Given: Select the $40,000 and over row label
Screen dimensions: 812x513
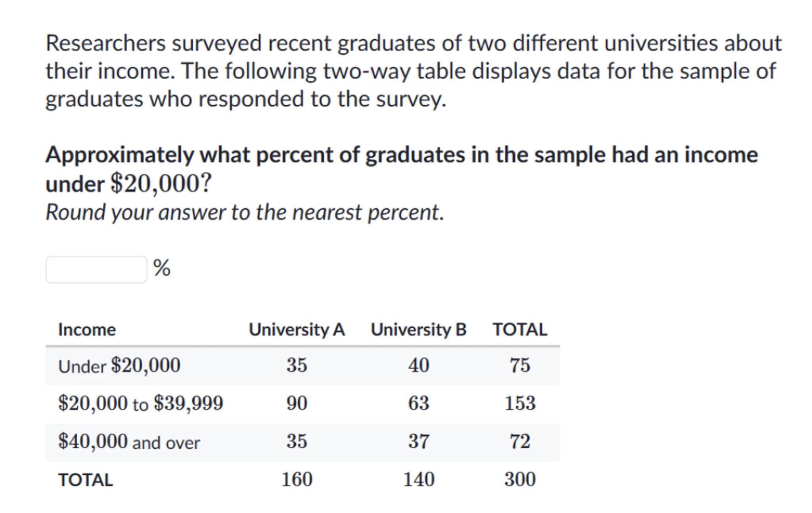Looking at the screenshot, I should pyautogui.click(x=129, y=442).
